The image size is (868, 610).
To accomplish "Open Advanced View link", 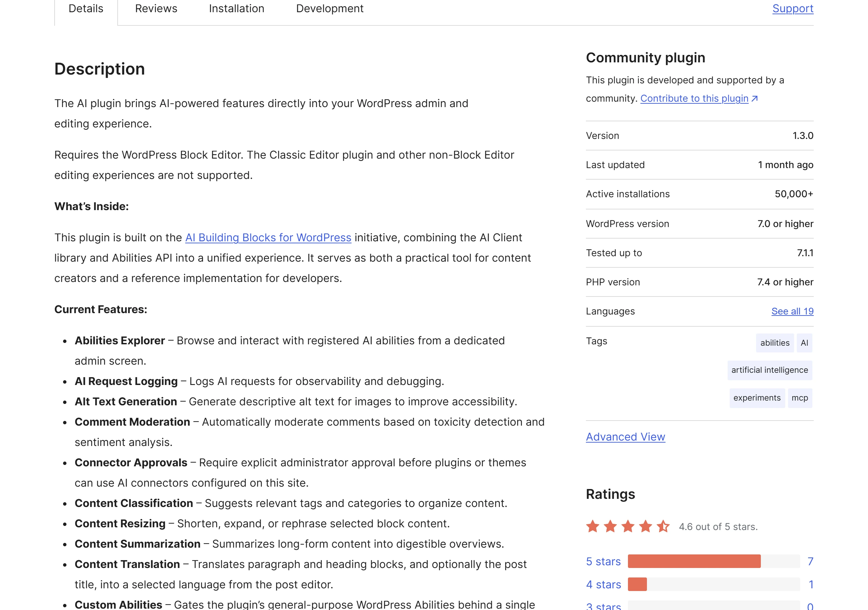I will 625,437.
